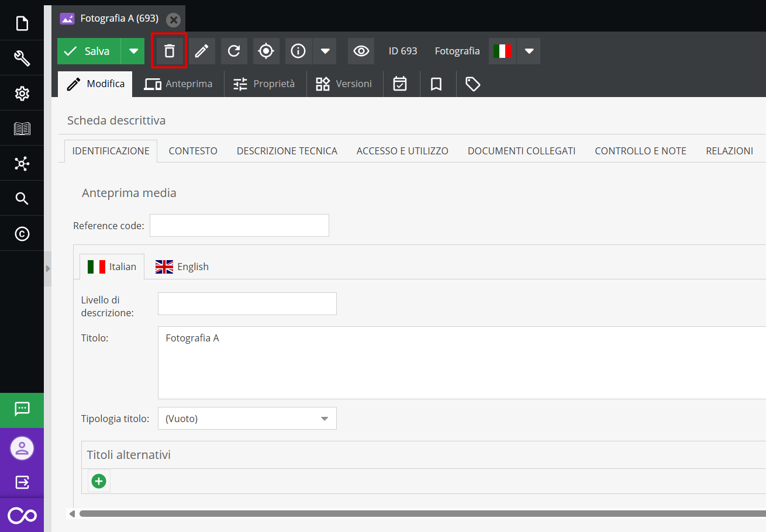Click into the Reference code field
Image resolution: width=766 pixels, height=532 pixels.
[x=239, y=226]
